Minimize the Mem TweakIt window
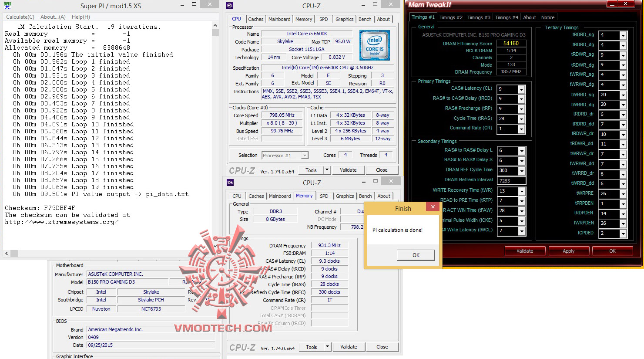 point(612,4)
